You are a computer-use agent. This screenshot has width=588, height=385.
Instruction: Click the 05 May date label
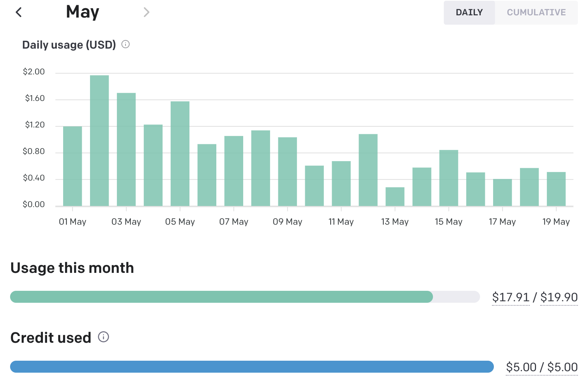tap(180, 222)
